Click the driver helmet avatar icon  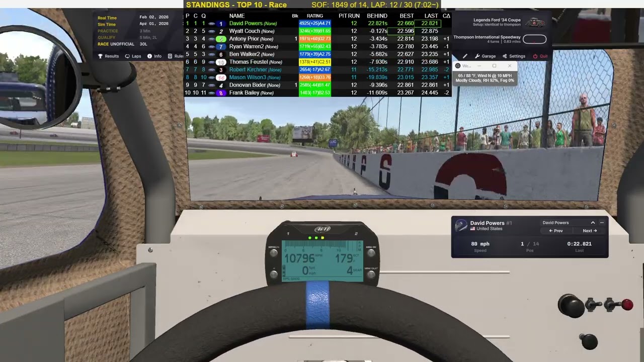(x=461, y=226)
